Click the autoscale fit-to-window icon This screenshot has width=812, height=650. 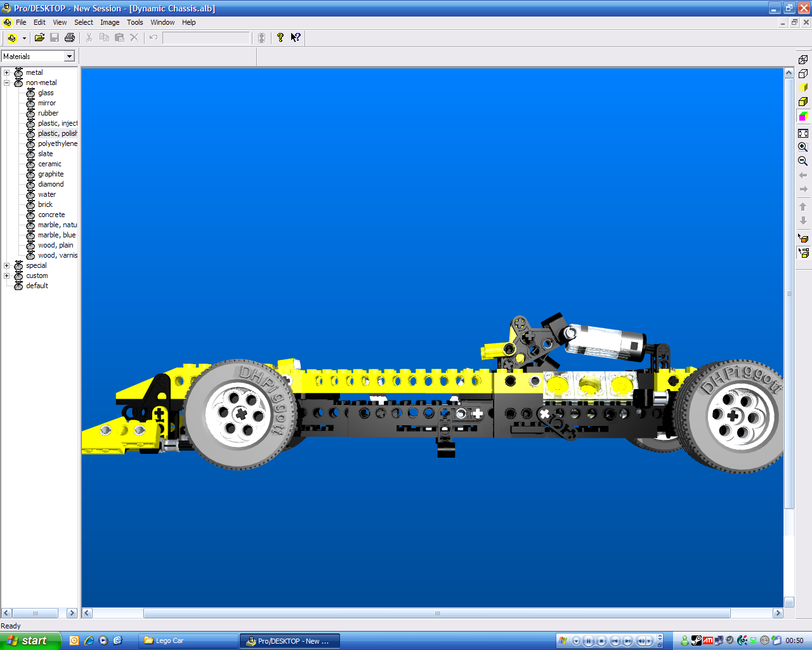pyautogui.click(x=803, y=133)
